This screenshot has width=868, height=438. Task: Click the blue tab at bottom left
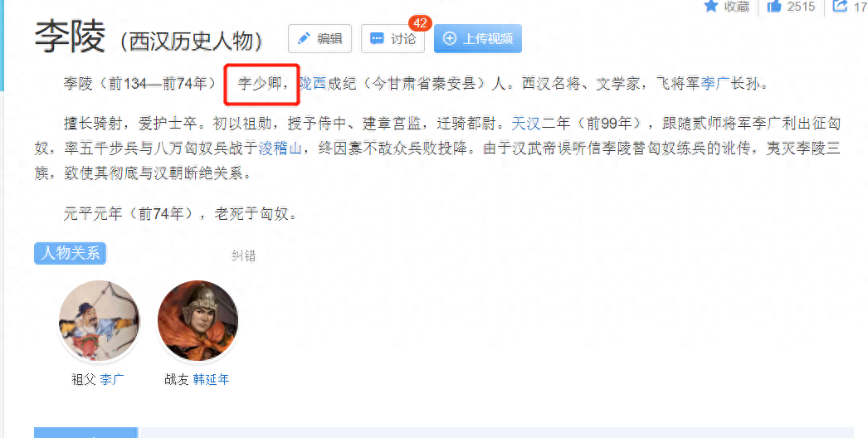click(x=85, y=432)
